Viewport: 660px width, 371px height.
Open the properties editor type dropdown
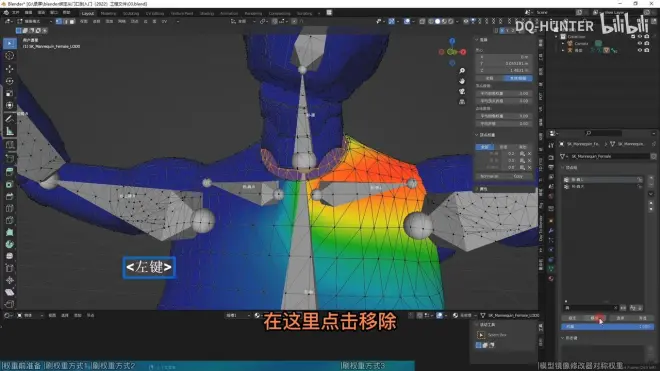(554, 133)
